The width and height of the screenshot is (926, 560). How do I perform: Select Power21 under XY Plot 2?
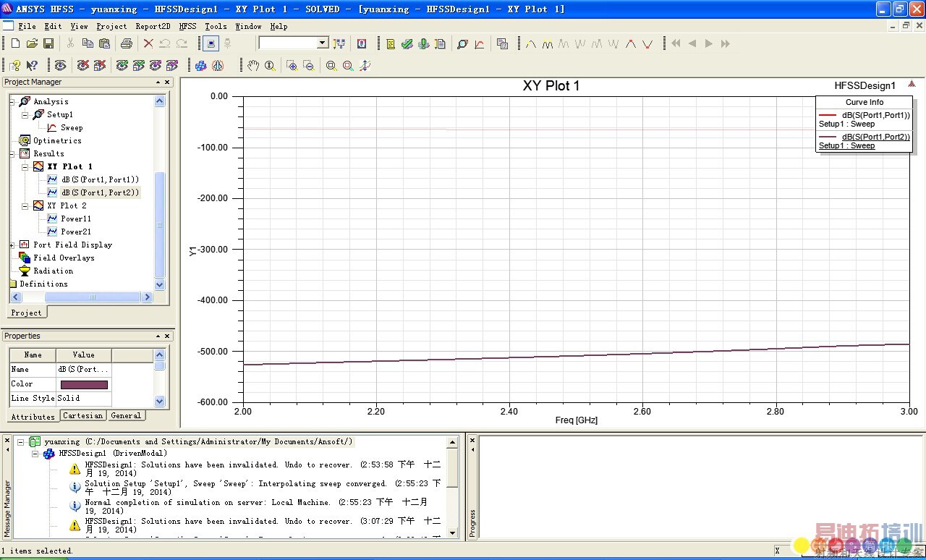[76, 232]
